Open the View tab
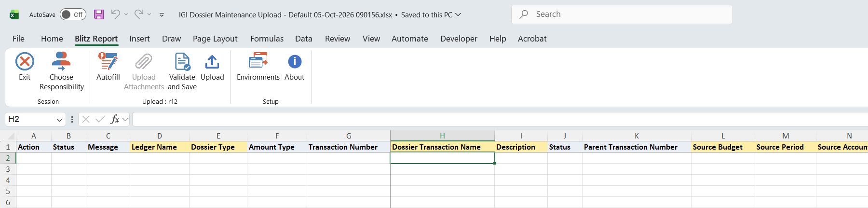Image resolution: width=868 pixels, height=208 pixels. pos(371,39)
